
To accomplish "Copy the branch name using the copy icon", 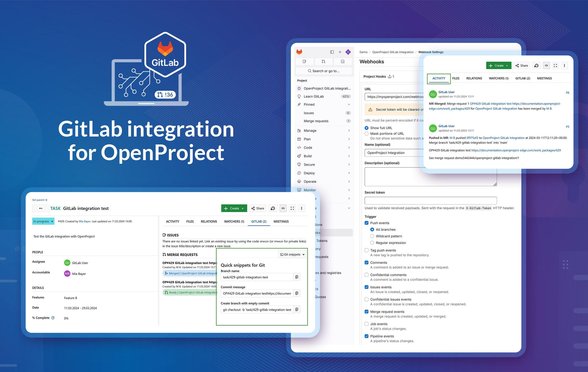I will click(x=297, y=277).
